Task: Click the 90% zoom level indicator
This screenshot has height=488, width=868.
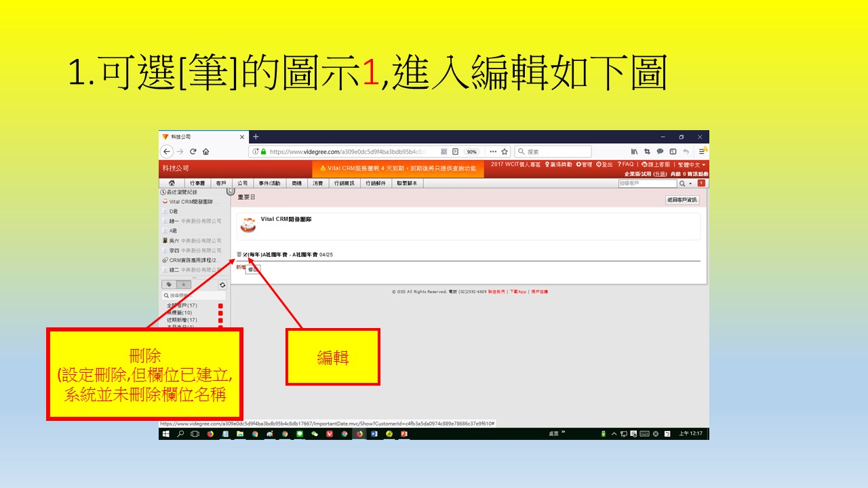Action: pos(471,152)
